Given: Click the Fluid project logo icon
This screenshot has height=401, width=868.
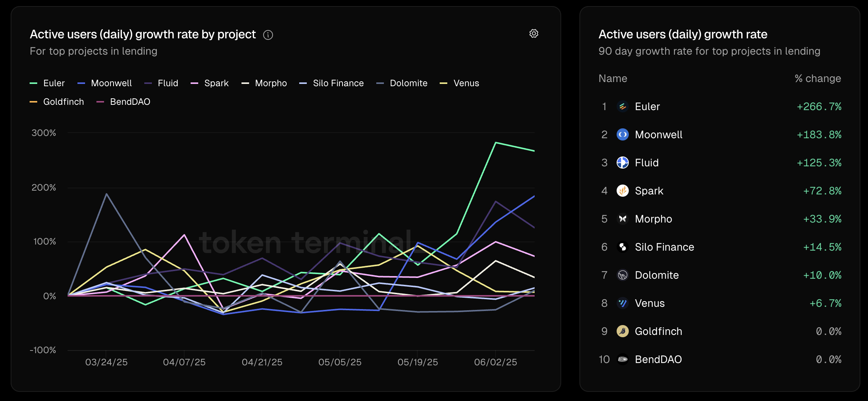Looking at the screenshot, I should [622, 163].
